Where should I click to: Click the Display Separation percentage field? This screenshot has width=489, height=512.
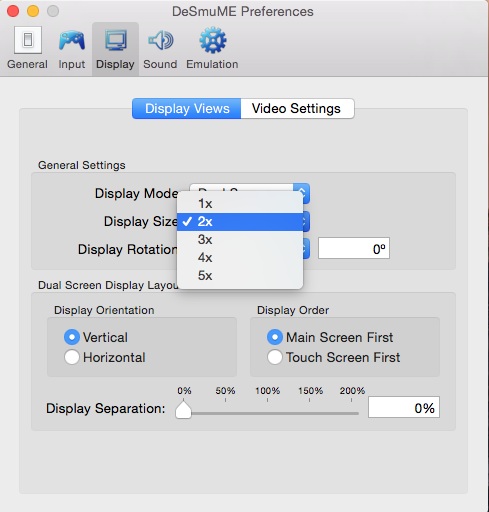pyautogui.click(x=404, y=407)
